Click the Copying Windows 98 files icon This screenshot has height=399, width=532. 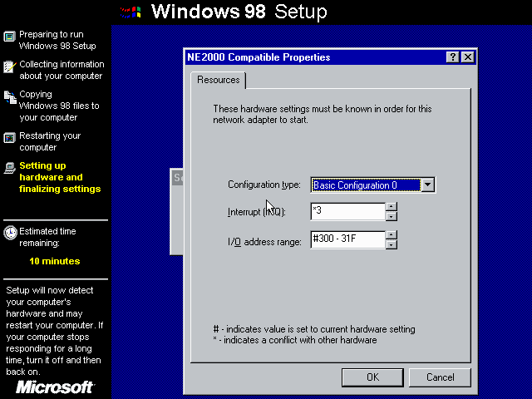[10, 97]
